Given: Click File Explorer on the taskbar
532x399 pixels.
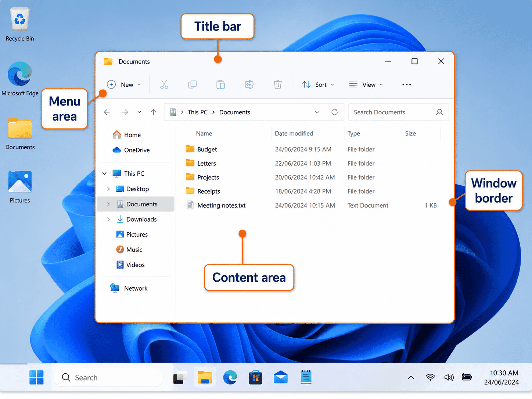Looking at the screenshot, I should coord(205,377).
